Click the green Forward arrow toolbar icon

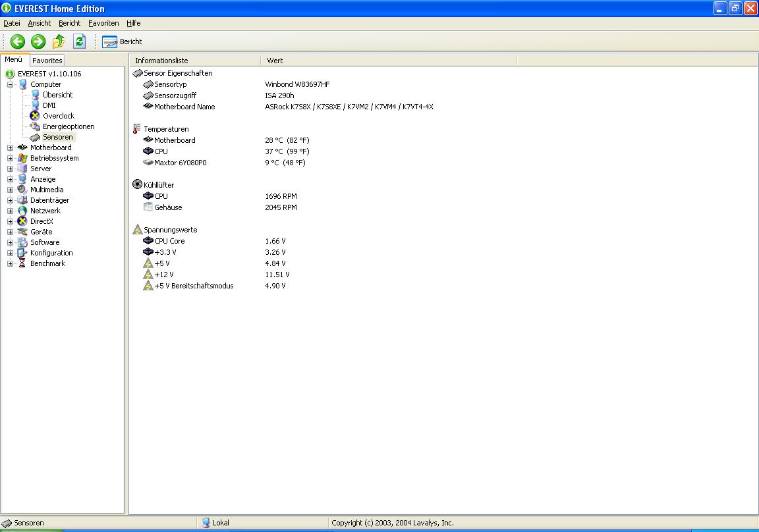tap(38, 41)
